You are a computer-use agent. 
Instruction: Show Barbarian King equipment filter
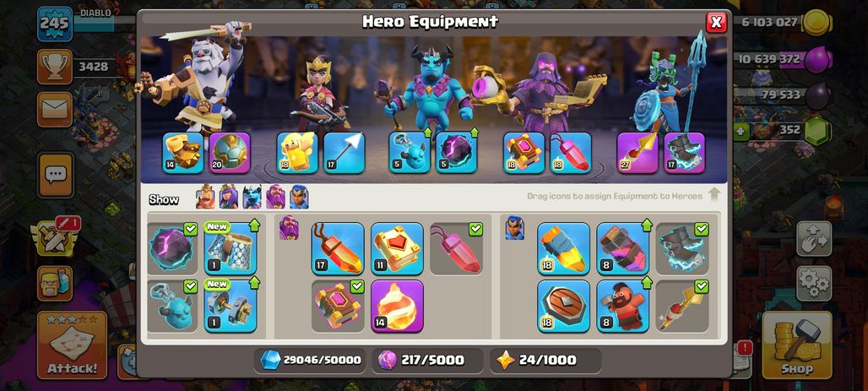pyautogui.click(x=205, y=197)
